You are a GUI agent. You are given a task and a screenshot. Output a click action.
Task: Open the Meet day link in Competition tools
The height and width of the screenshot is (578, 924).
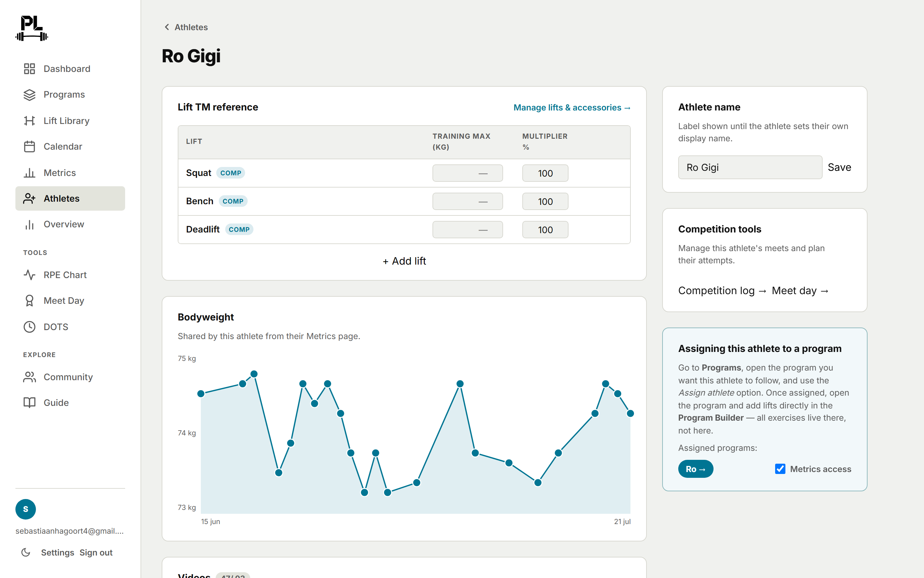coord(800,291)
